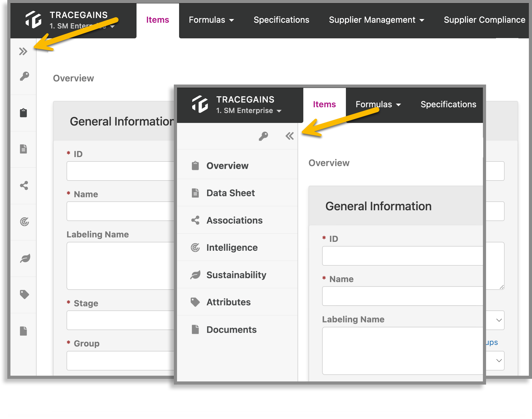Open Data Sheet icon in collapsed sidebar

pyautogui.click(x=23, y=149)
